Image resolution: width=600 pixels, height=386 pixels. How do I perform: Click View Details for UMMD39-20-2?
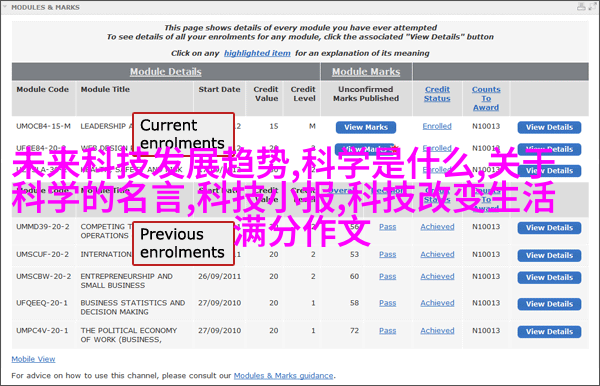[x=549, y=228]
